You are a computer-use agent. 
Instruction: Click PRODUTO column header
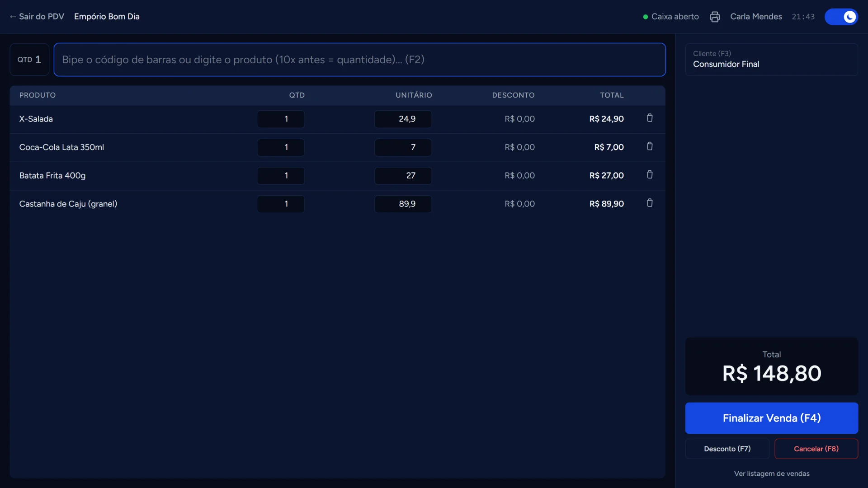38,95
